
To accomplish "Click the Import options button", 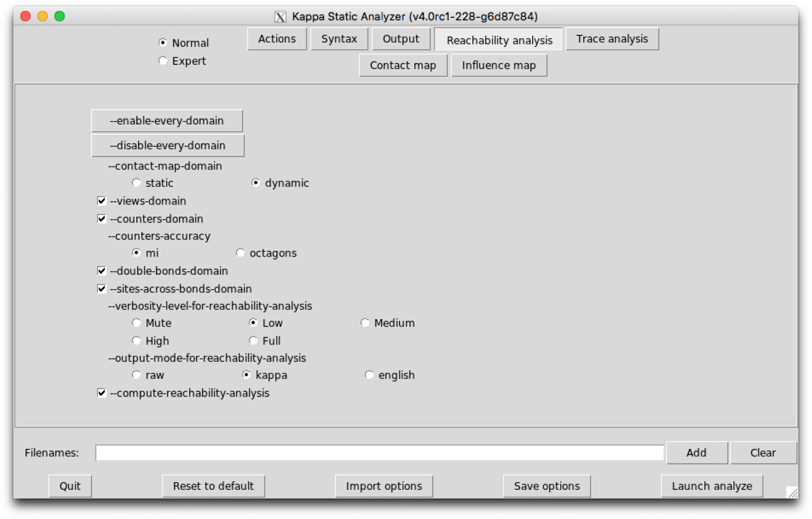I will [384, 486].
